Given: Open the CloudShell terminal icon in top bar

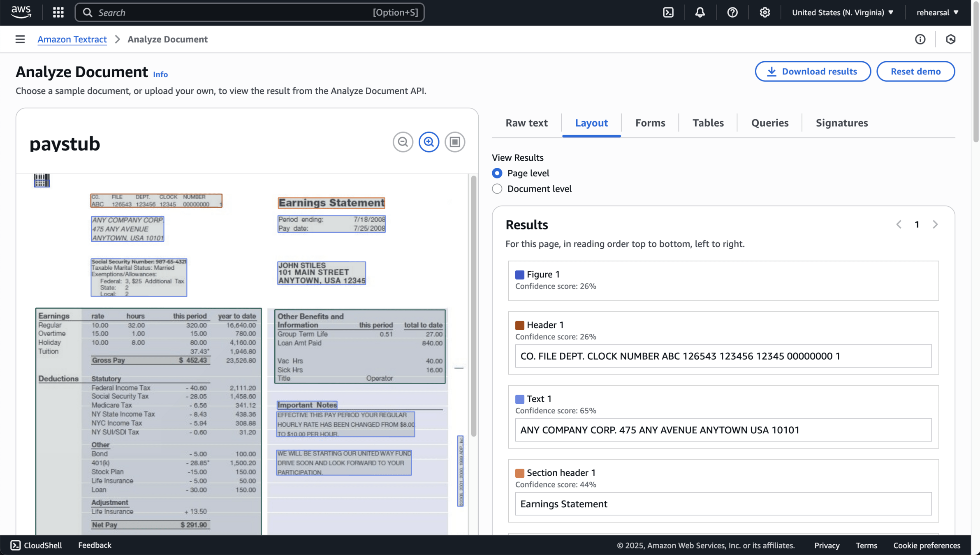Looking at the screenshot, I should (668, 12).
